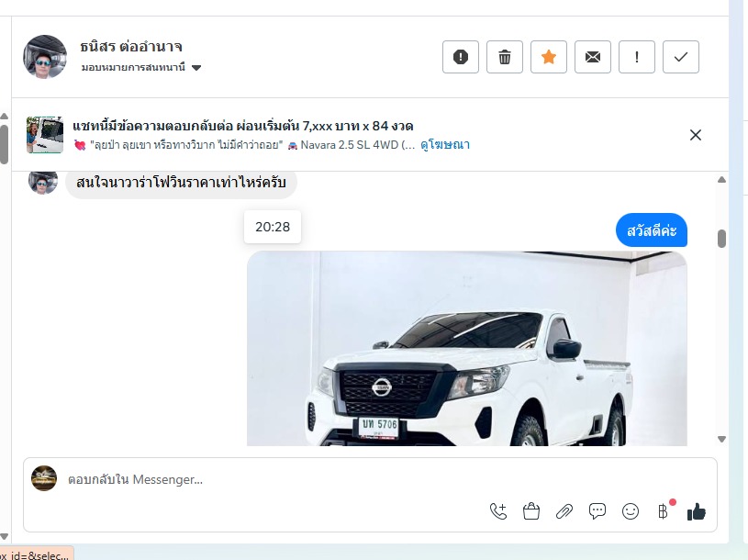The height and width of the screenshot is (560, 748).
Task: Click the 20:28 timestamp tooltip
Action: pyautogui.click(x=273, y=227)
